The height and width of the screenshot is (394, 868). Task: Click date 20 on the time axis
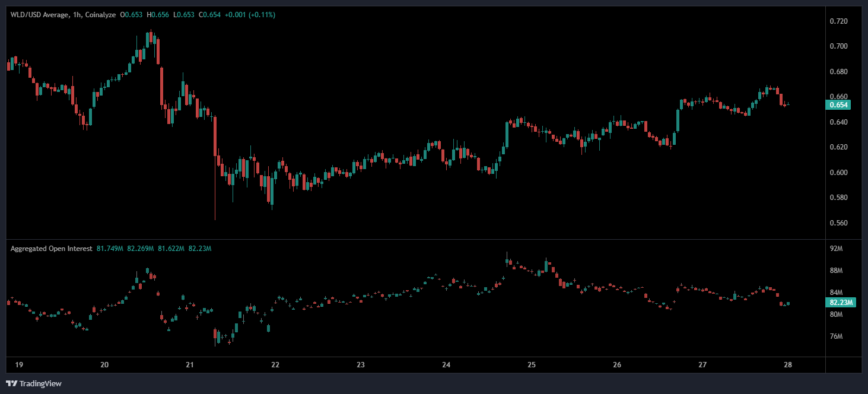(x=104, y=364)
